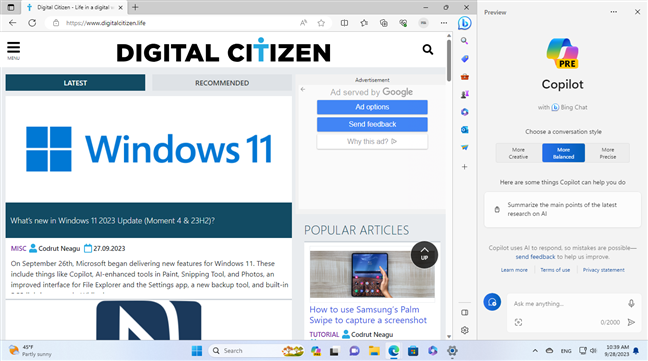The image size is (648, 361).
Task: Go back using the browser back arrow
Action: tap(13, 23)
